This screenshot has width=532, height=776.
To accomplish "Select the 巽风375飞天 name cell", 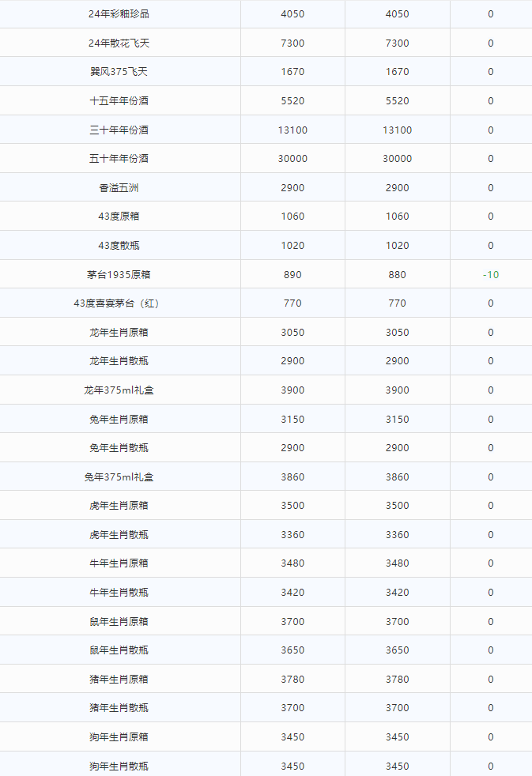I will click(119, 72).
